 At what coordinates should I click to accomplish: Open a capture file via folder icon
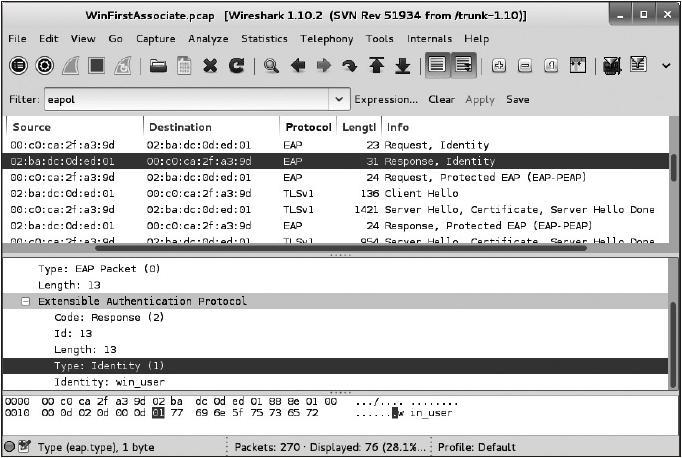(158, 65)
